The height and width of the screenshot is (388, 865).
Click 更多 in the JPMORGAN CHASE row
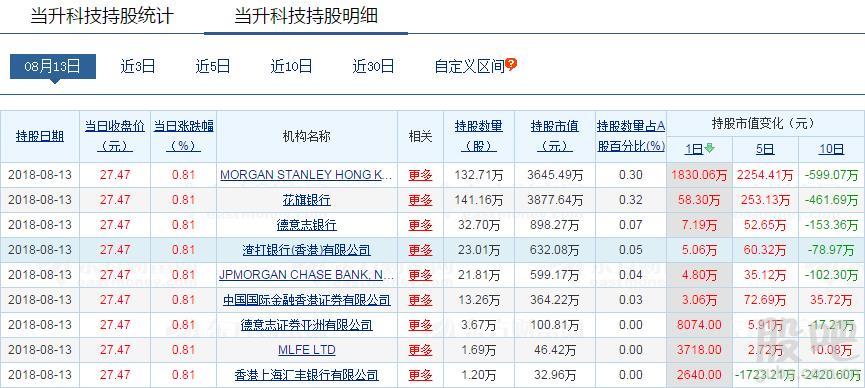[420, 275]
